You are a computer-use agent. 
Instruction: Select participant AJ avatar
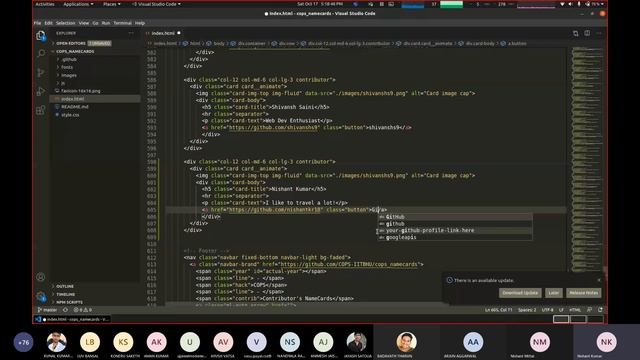tap(323, 342)
